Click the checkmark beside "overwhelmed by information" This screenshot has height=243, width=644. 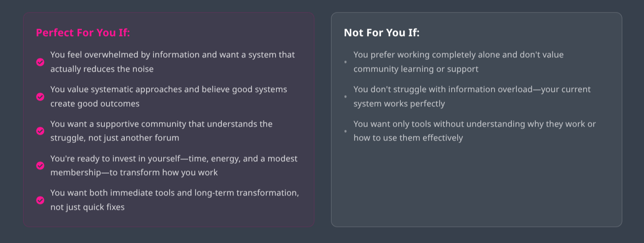[40, 62]
